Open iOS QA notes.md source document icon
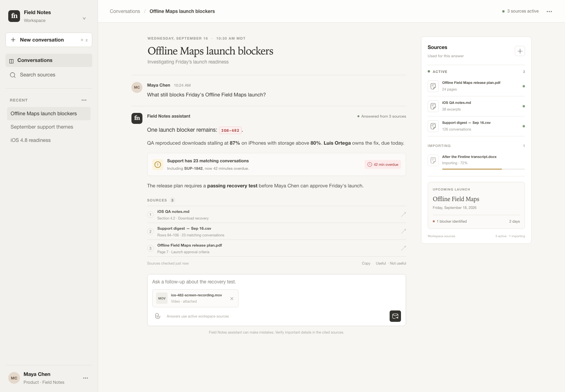 (433, 106)
